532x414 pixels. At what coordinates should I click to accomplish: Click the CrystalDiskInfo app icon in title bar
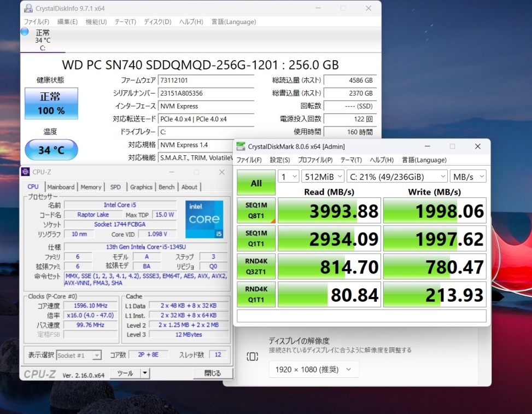click(28, 8)
